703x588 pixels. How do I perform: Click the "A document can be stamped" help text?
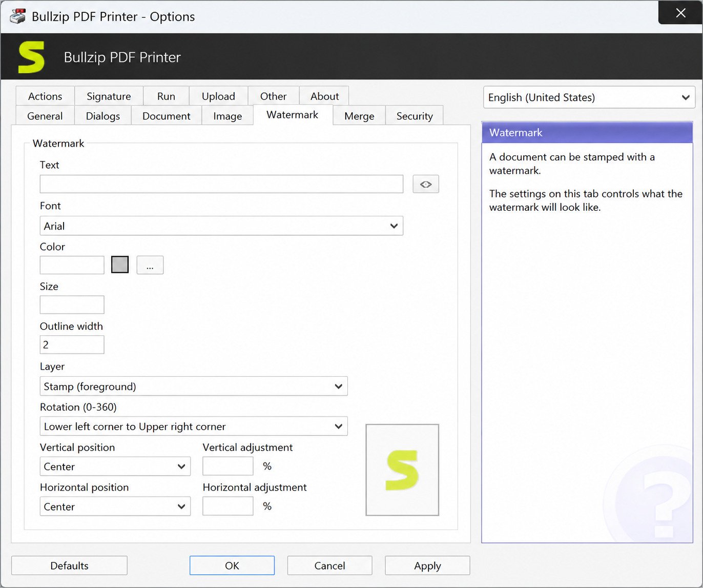(x=572, y=164)
